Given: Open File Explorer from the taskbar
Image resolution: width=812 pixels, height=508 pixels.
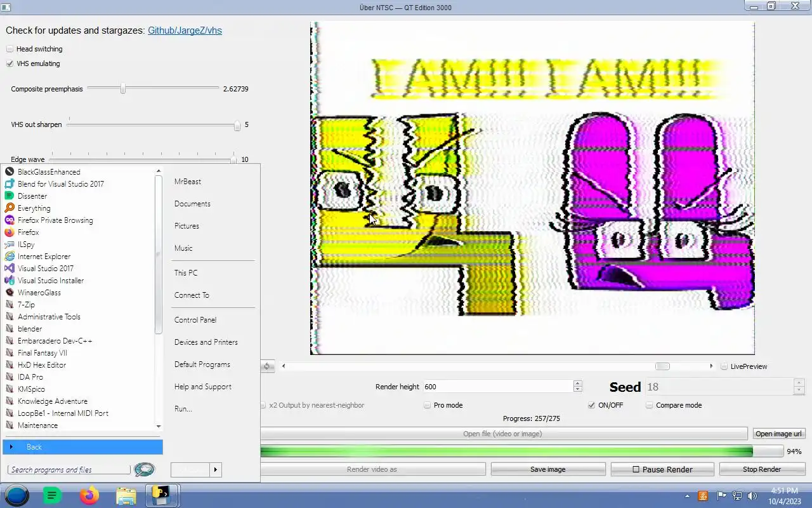Looking at the screenshot, I should 126,495.
